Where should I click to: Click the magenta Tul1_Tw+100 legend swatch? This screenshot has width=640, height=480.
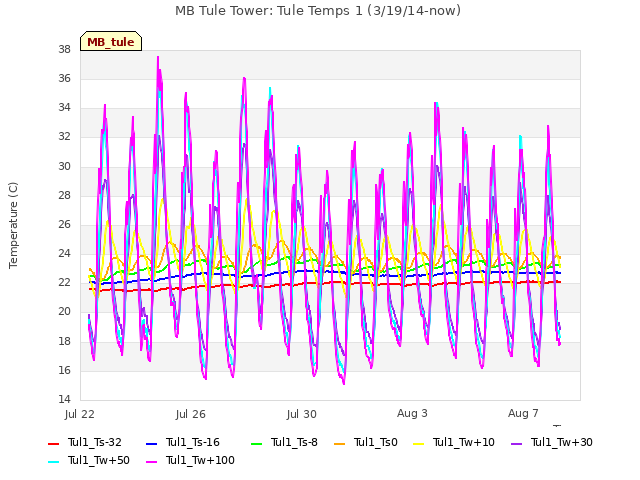pos(151,461)
